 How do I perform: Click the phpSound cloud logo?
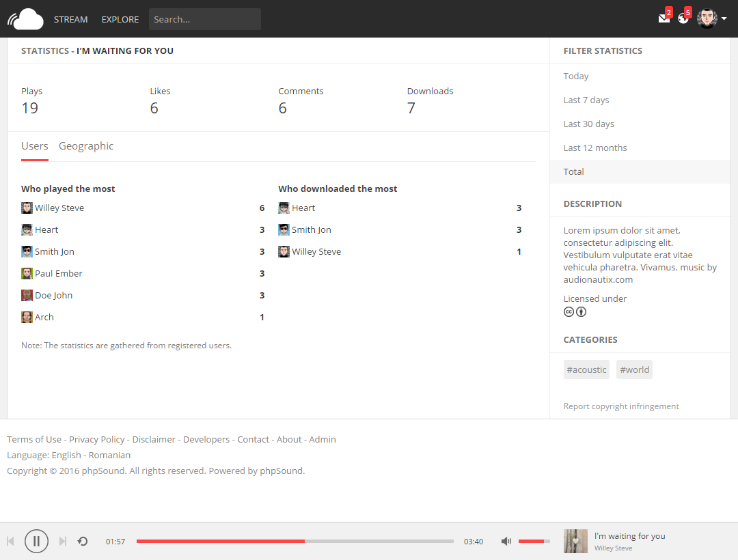[25, 18]
